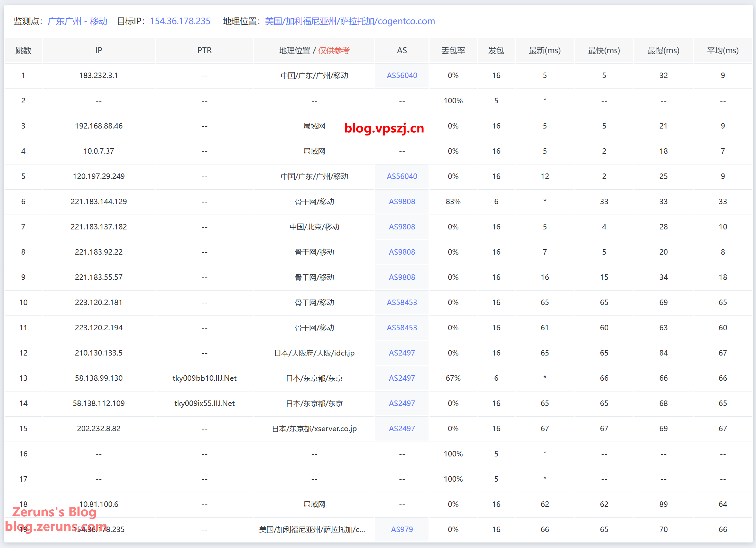Click the 跳数 column header

click(x=23, y=50)
